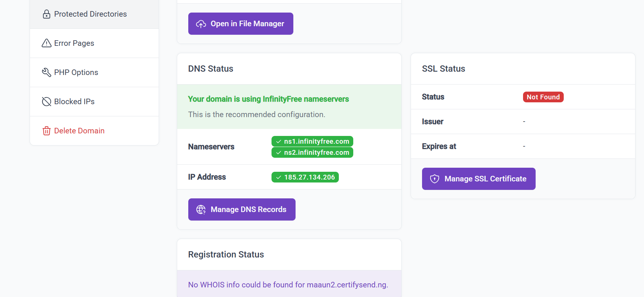Click the red trash icon for Delete Domain
This screenshot has width=644, height=297.
click(x=47, y=131)
